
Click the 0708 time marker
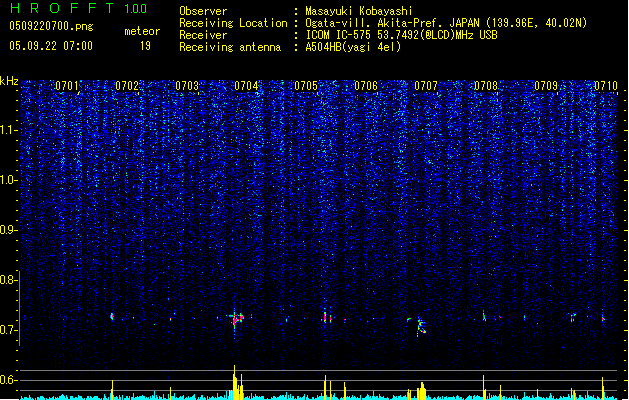point(486,86)
